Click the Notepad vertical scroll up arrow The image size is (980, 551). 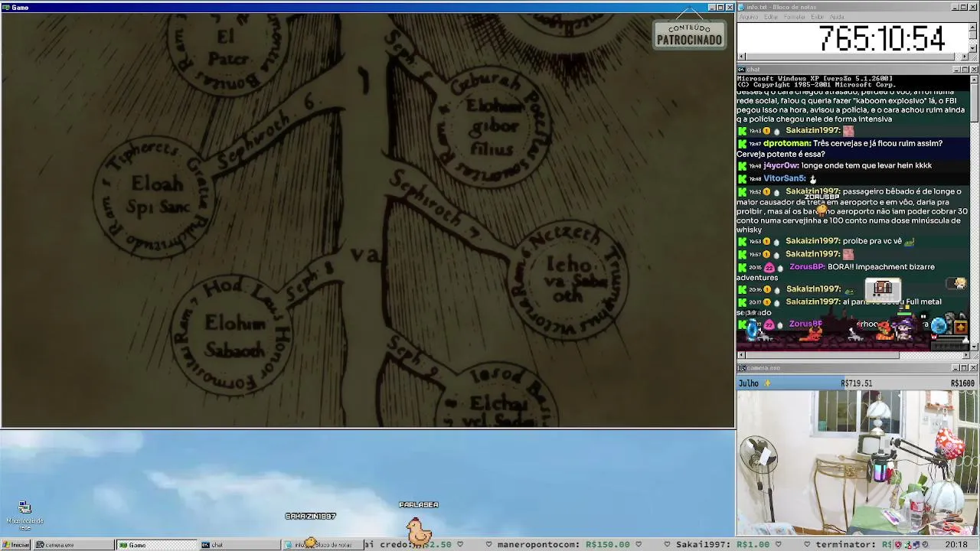coord(973,27)
